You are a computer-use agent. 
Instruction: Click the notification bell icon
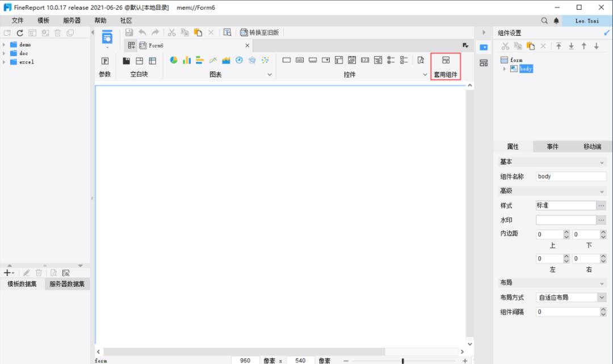coord(556,20)
